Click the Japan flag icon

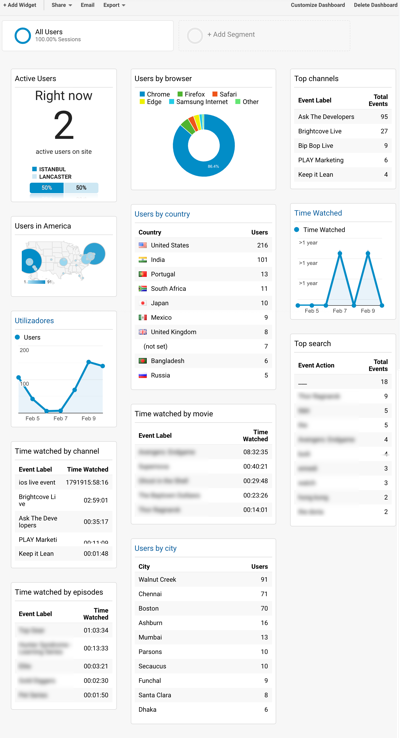click(x=143, y=303)
